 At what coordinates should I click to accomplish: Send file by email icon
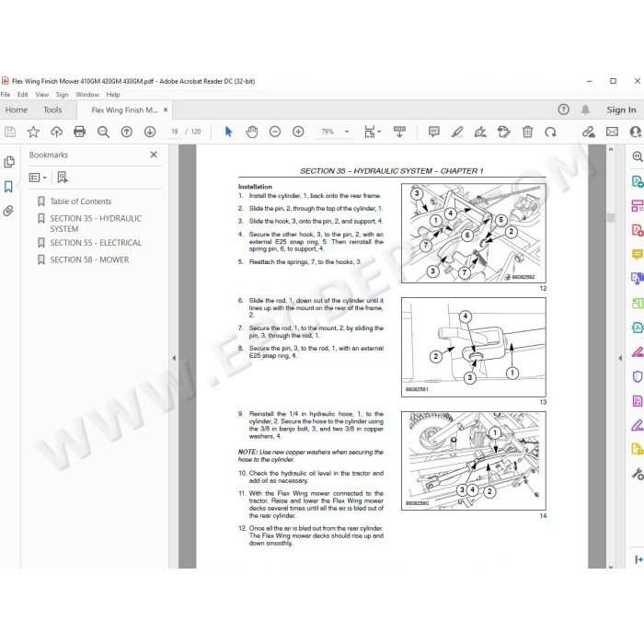click(x=612, y=132)
